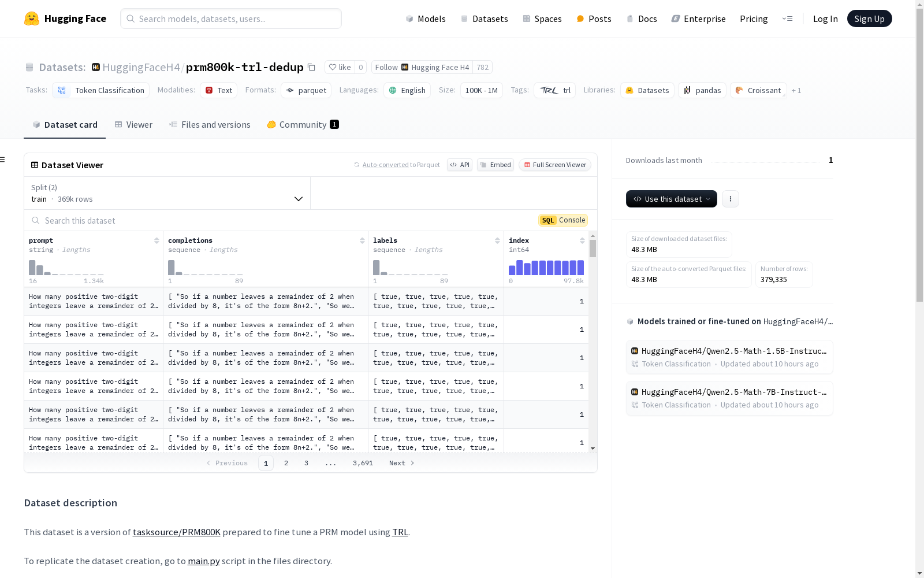Select the trl tag
The width and height of the screenshot is (924, 578).
coord(554,90)
